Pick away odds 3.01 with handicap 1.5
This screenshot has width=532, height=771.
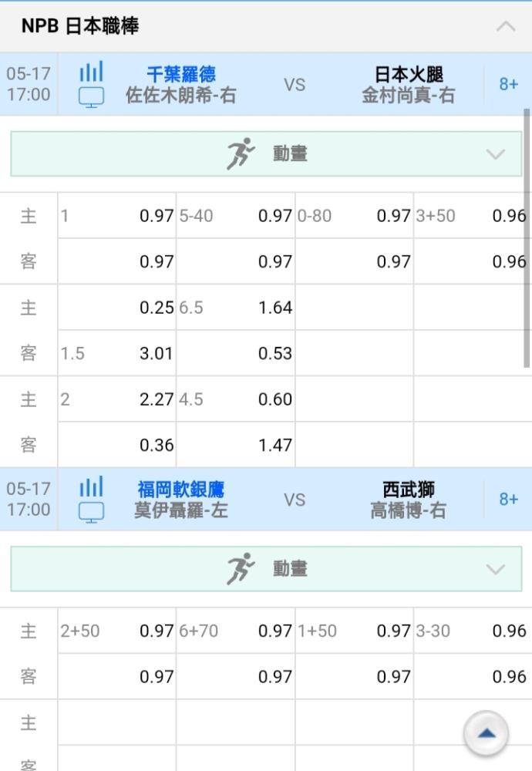pyautogui.click(x=157, y=354)
